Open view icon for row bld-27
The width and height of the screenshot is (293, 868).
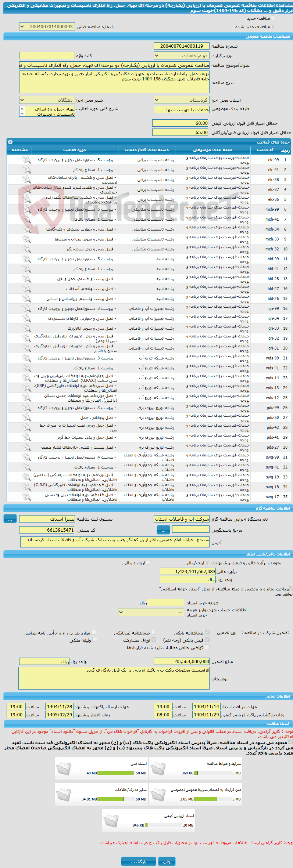point(26,289)
